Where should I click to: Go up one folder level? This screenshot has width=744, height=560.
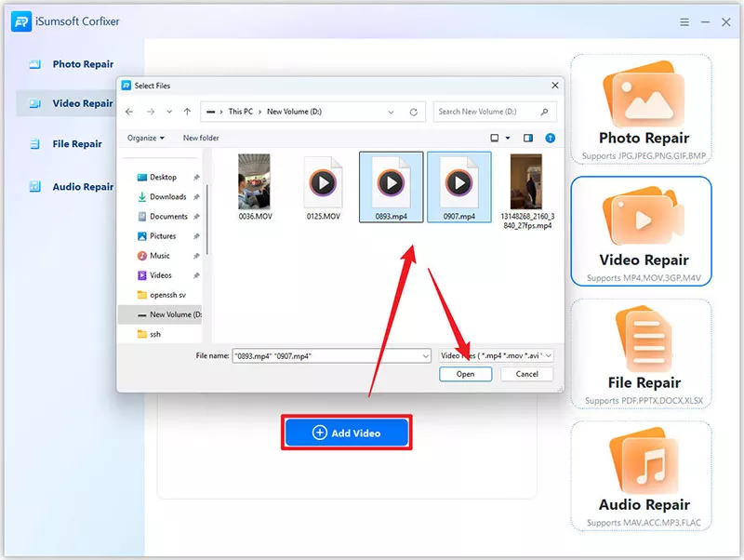(x=188, y=112)
